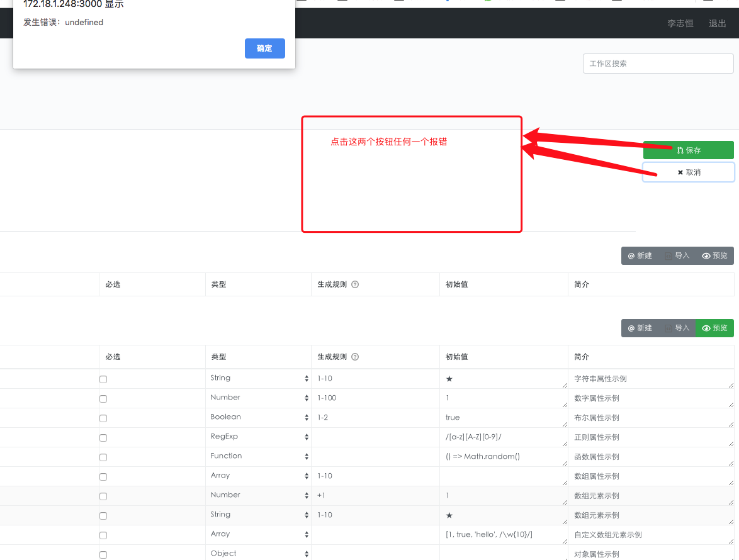739x560 pixels.
Task: Focus the 工作区搜索 search box
Action: [658, 64]
